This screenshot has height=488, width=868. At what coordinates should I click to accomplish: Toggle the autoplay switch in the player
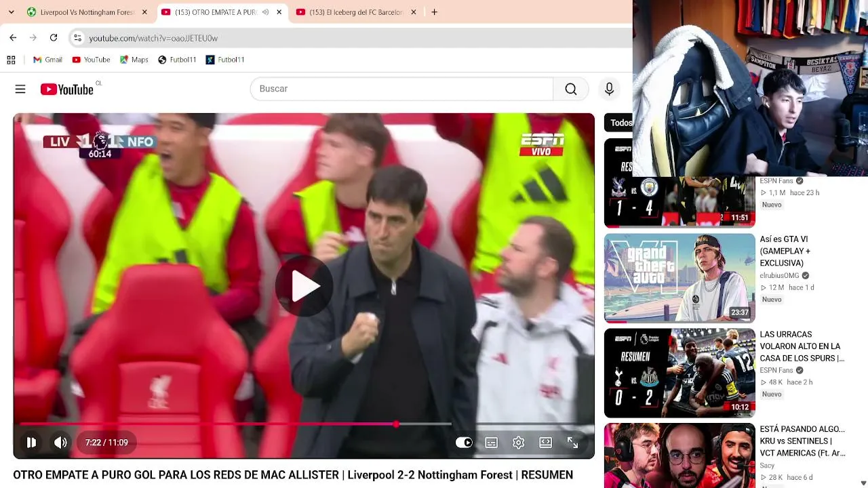465,443
